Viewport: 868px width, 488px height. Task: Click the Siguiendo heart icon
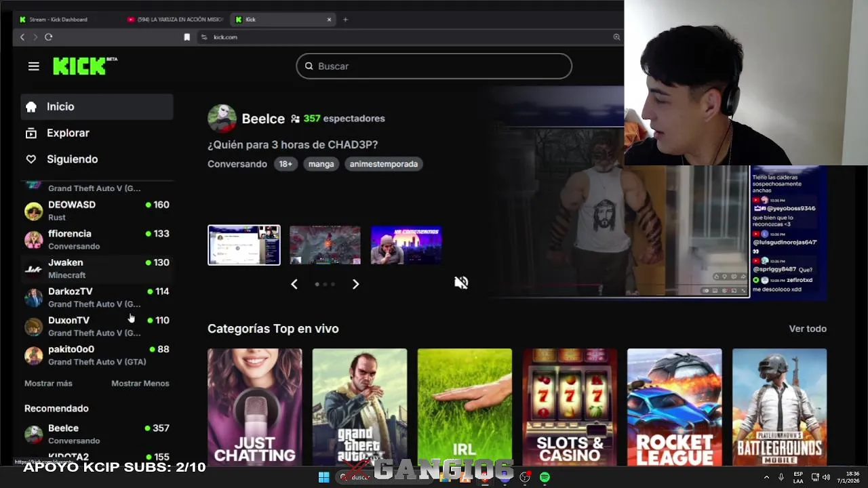31,159
